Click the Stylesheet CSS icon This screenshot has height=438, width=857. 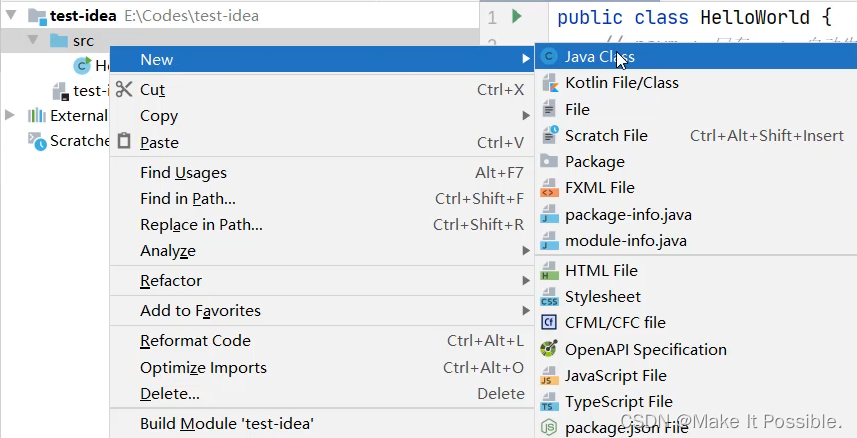point(549,297)
